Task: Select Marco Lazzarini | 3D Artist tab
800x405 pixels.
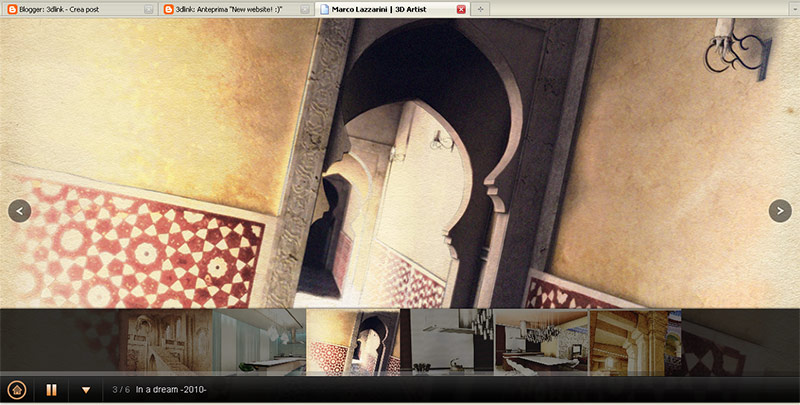Action: (392, 9)
